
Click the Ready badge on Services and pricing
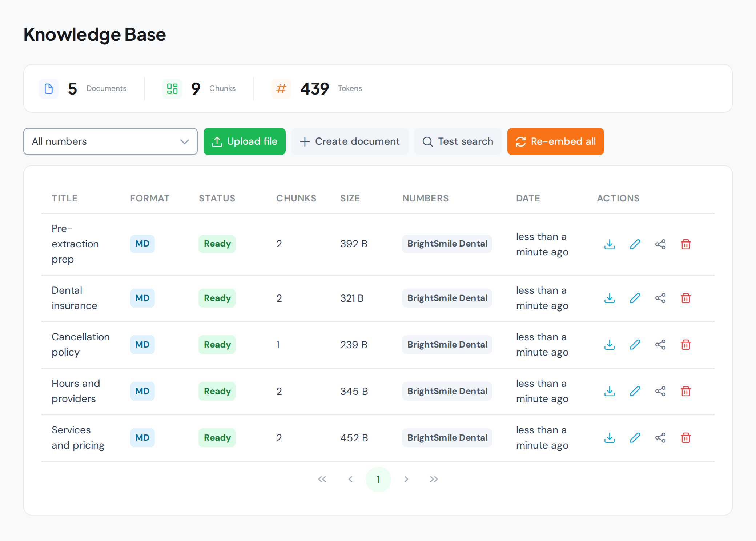click(x=217, y=438)
